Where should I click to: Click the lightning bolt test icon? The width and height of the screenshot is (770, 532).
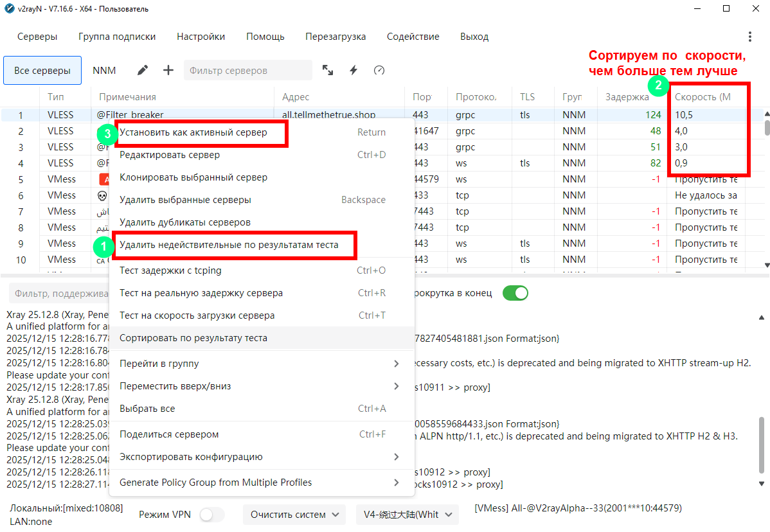353,70
